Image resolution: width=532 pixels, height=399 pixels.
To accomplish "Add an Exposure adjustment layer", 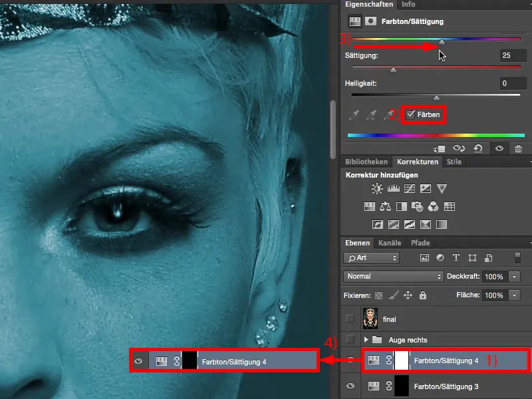I will (426, 188).
